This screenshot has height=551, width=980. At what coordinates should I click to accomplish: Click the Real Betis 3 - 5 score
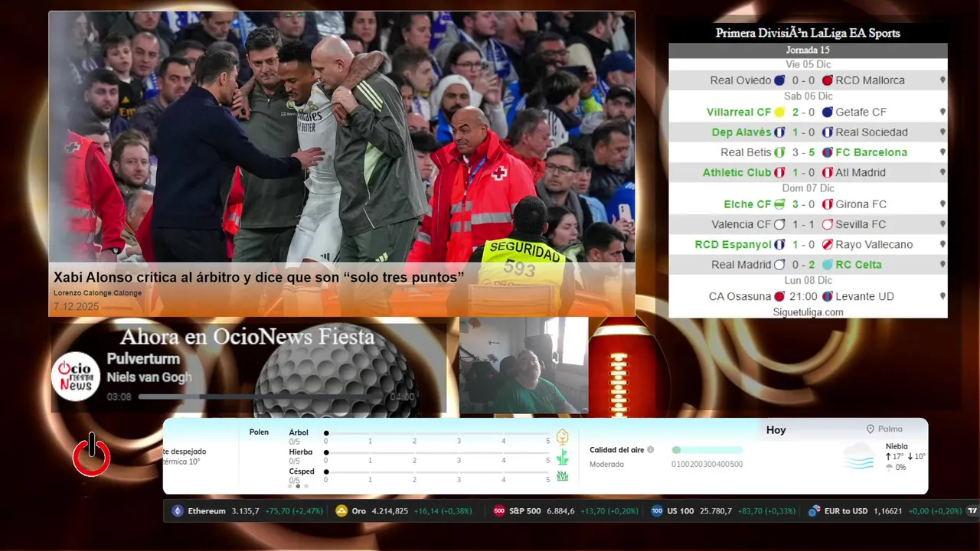tap(803, 152)
